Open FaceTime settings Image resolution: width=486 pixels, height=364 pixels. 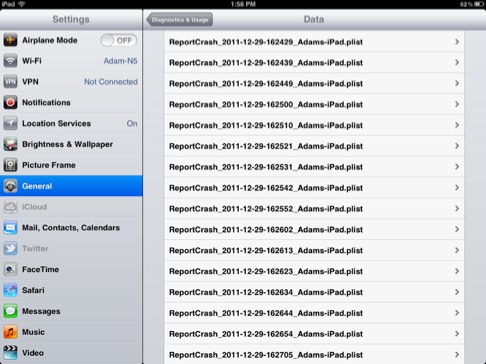coord(71,269)
